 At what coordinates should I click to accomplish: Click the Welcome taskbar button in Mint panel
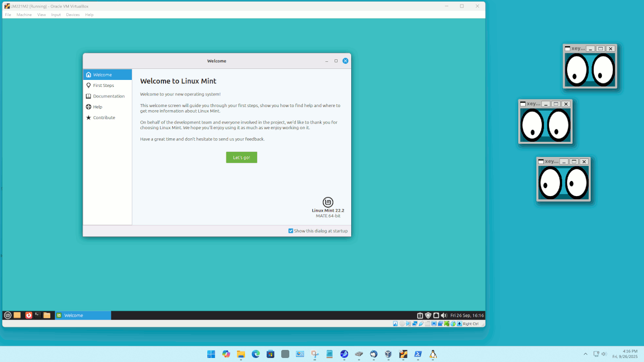click(83, 315)
